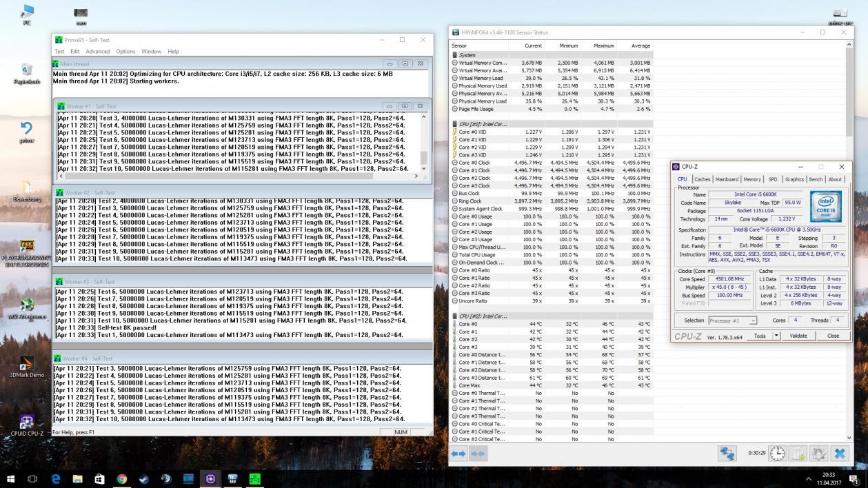Click Worker #1 horizontal scrollbar right arrow
The image size is (868, 488).
tap(416, 176)
